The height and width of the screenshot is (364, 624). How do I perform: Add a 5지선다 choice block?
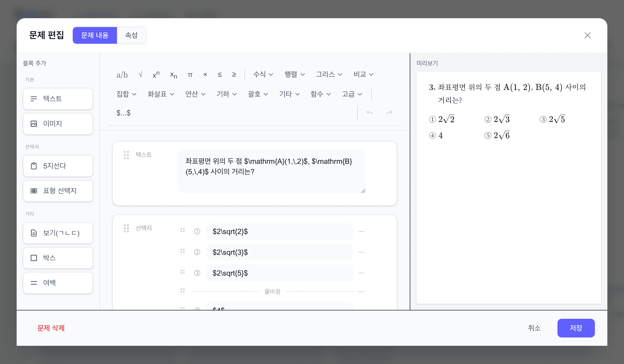point(58,166)
